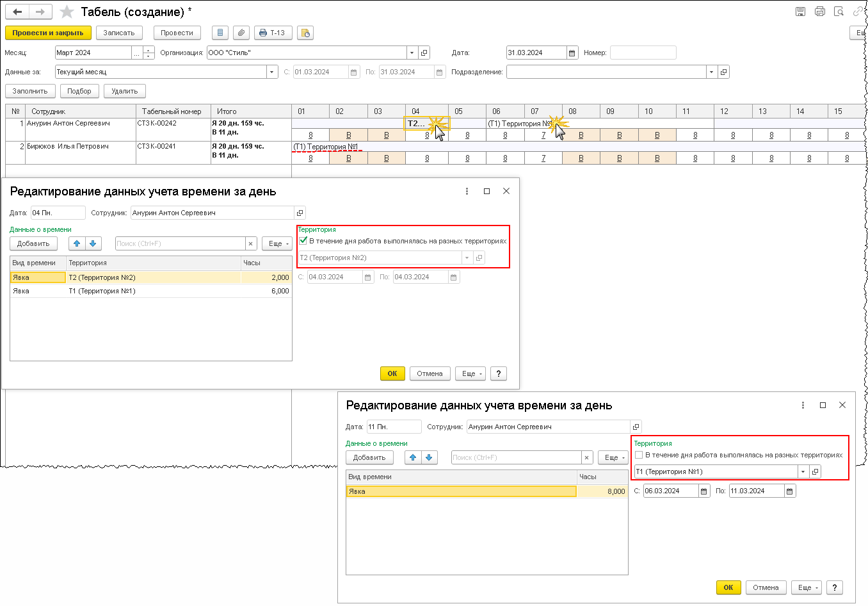Click the printer icon at top right
The image size is (868, 606).
pos(820,12)
